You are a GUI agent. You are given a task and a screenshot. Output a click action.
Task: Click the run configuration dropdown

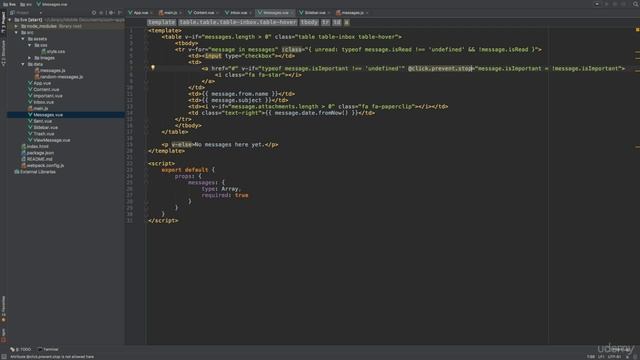[597, 4]
